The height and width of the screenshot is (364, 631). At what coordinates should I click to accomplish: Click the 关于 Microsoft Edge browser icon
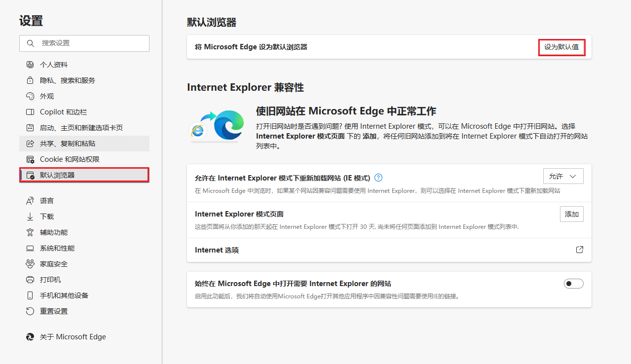[30, 336]
